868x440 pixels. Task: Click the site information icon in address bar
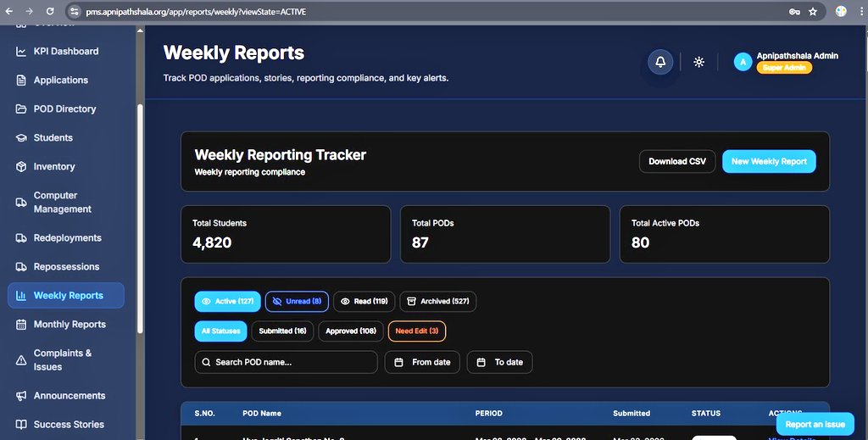tap(75, 12)
